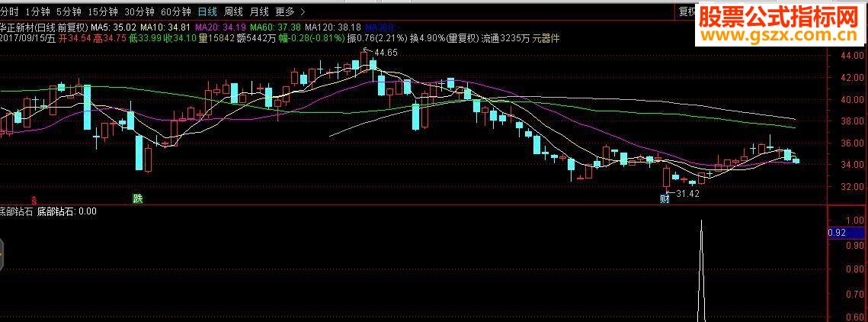This screenshot has width=868, height=322.
Task: Click the open price 开34.54
Action: coord(75,39)
